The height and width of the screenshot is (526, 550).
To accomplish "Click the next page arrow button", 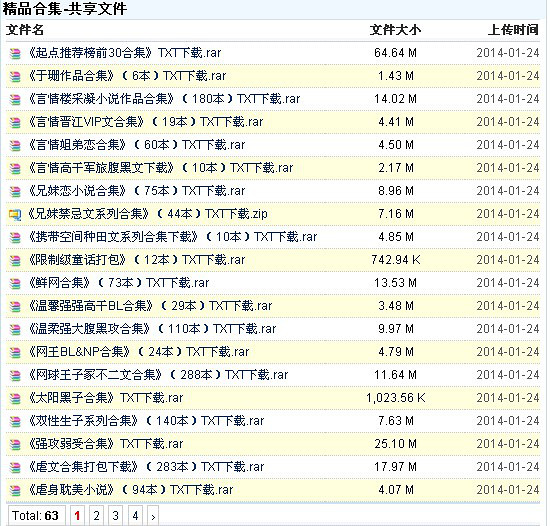I will coord(153,516).
